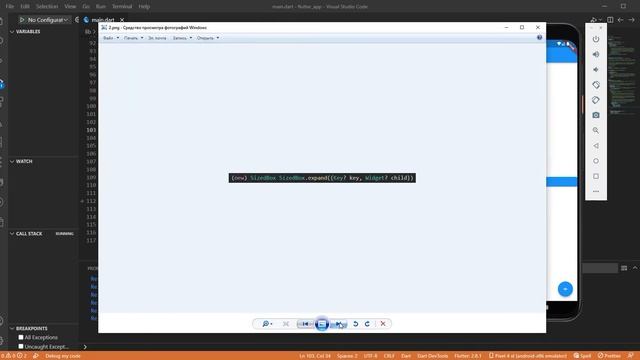The height and width of the screenshot is (360, 640).
Task: Click the code tooltip image in Photo Viewer
Action: (322, 178)
